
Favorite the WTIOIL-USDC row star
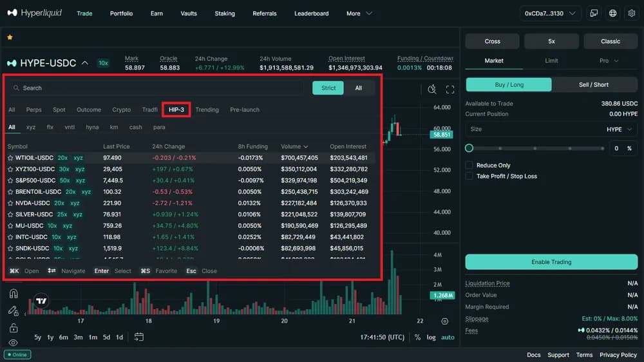(10, 158)
